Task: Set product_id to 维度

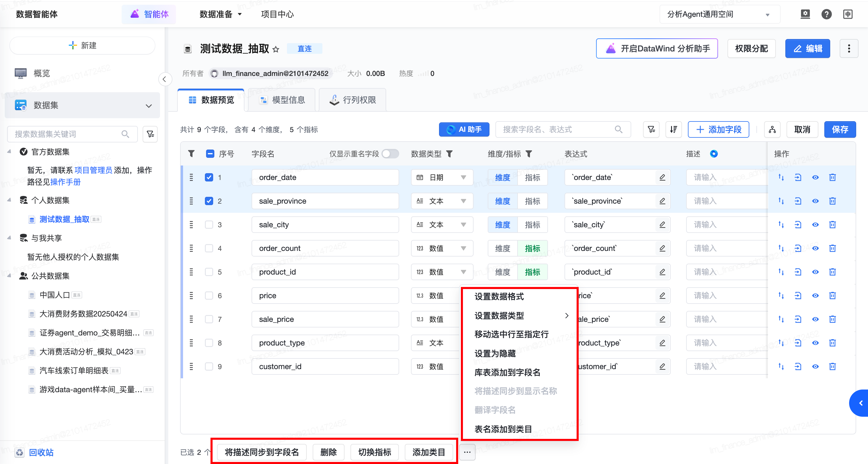Action: click(x=502, y=272)
